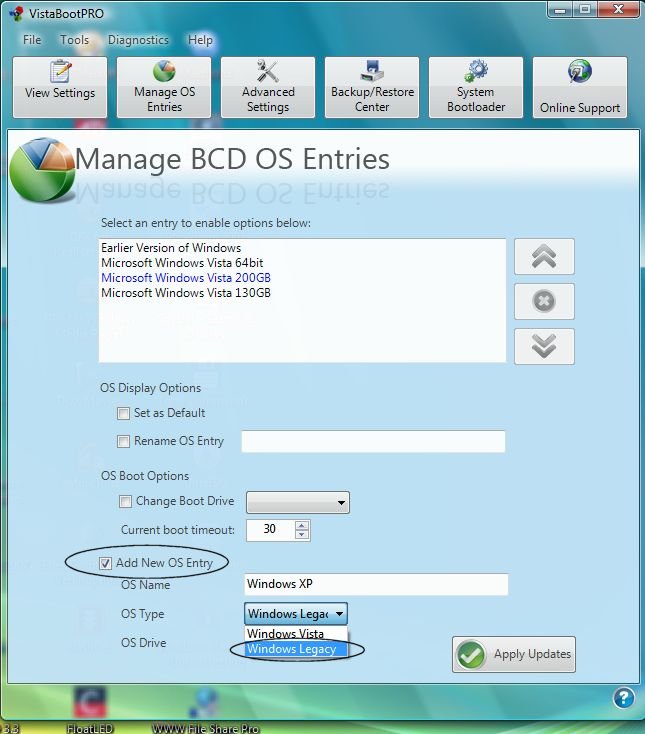Screen dimensions: 645x734
Task: Enable the Set as Default checkbox
Action: [x=124, y=413]
